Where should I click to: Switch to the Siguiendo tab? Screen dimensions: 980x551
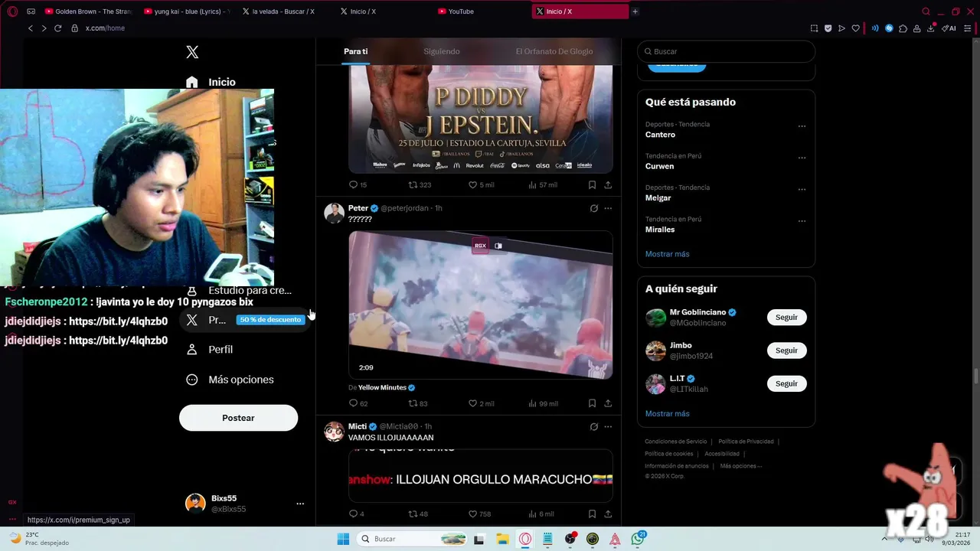[x=442, y=51]
